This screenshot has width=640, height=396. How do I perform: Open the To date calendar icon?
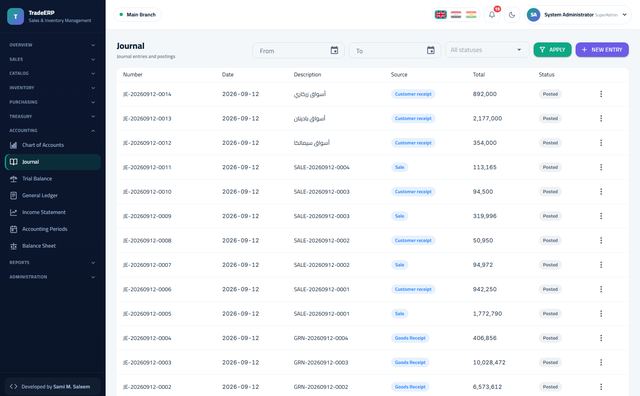[x=431, y=50]
